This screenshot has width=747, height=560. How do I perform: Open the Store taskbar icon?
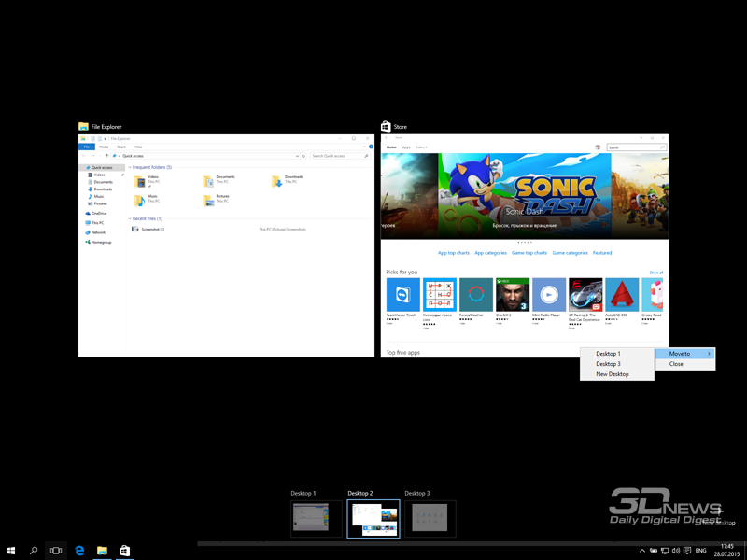(x=124, y=551)
